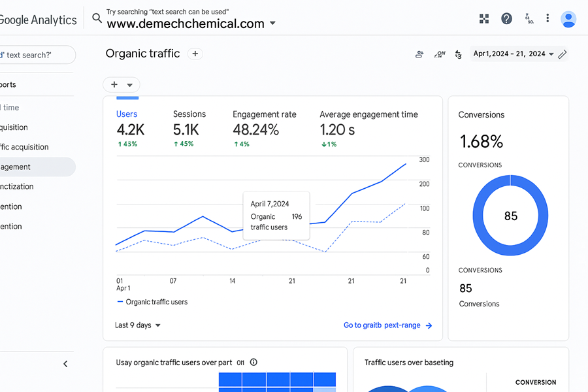
Task: Click the CONVERSION column header
Action: pos(536,382)
